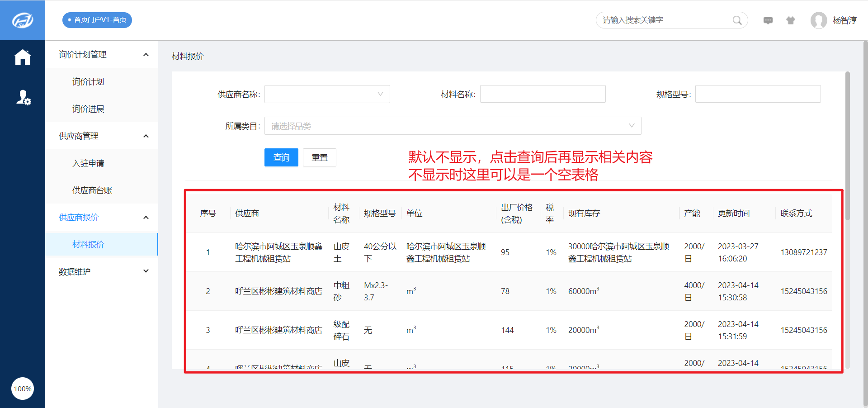Click material name 级配碎石 in row 3
The height and width of the screenshot is (408, 868).
(x=341, y=330)
